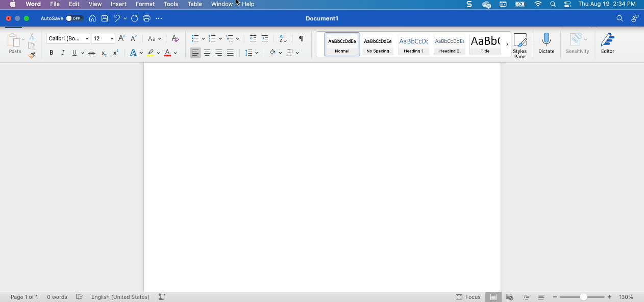Apply the yellow text highlight color

150,53
